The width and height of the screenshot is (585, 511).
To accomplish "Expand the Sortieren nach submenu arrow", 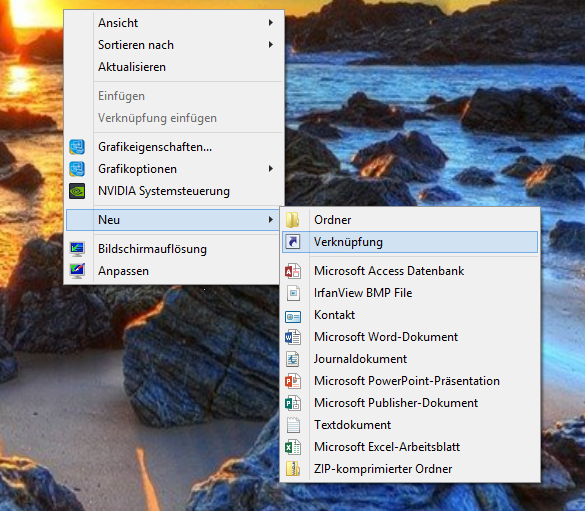I will (270, 45).
